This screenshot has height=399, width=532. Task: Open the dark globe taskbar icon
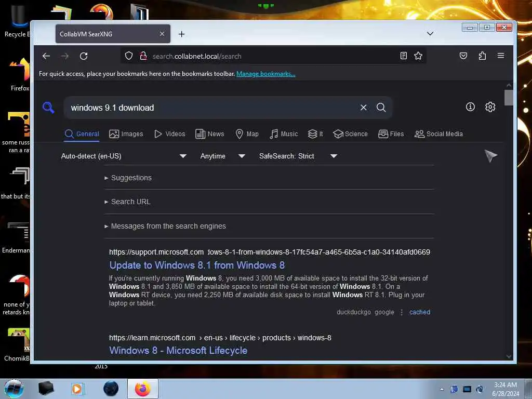(111, 389)
